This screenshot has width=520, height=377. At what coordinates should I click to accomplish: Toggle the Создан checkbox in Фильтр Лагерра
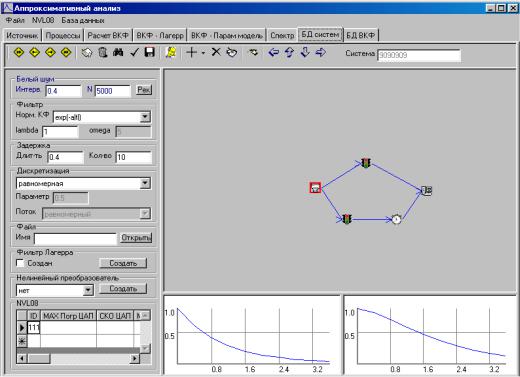coord(20,263)
